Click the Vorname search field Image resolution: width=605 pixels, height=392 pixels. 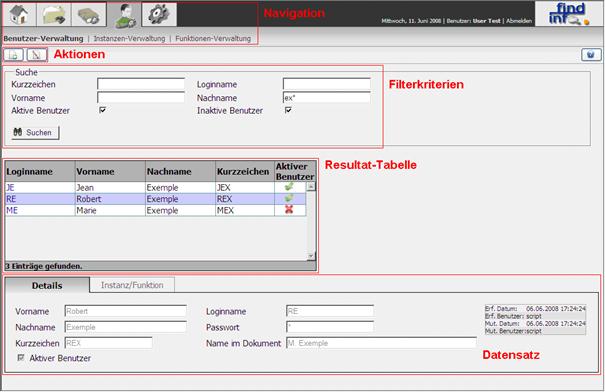tap(141, 97)
